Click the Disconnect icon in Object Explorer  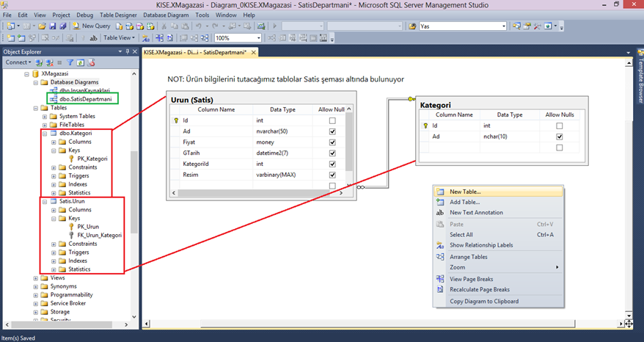50,62
